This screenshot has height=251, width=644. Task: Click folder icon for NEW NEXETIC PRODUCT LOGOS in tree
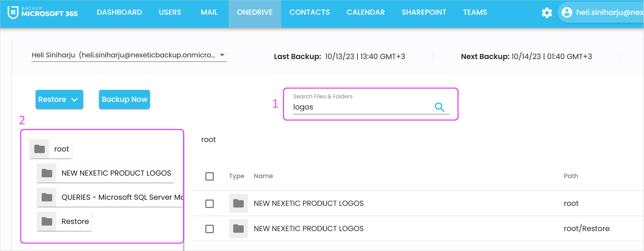click(x=47, y=173)
